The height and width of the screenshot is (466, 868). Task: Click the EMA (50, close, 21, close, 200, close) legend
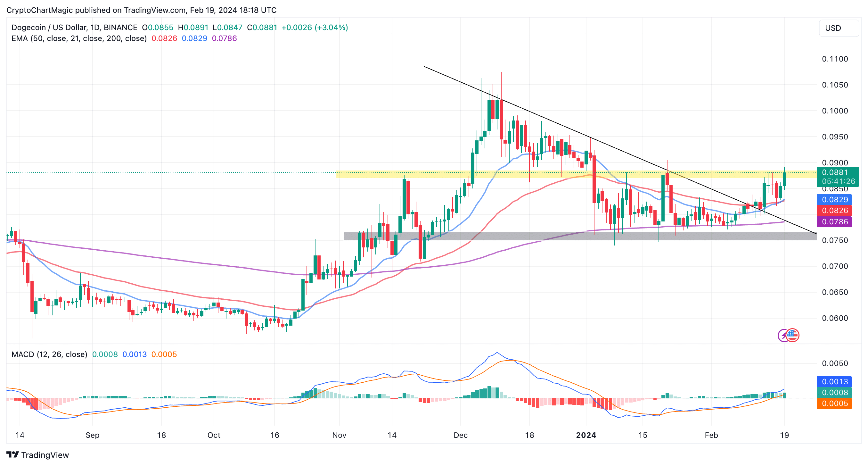(79, 38)
